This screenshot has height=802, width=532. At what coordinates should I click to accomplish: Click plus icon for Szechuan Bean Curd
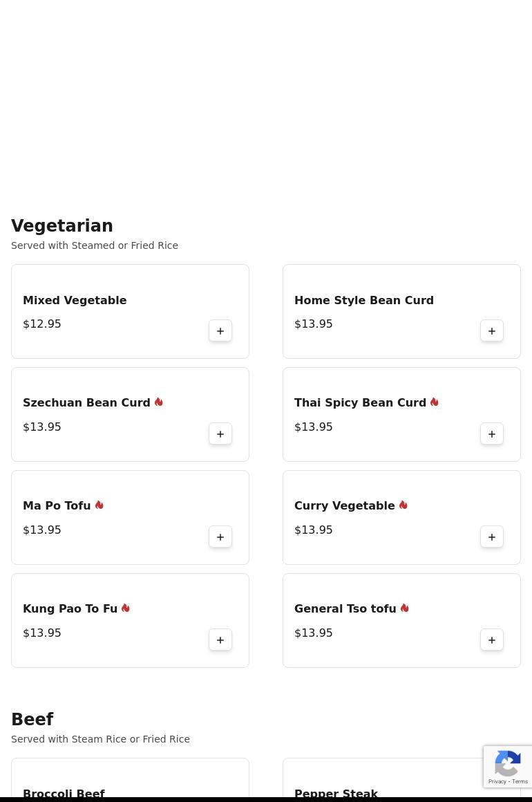tap(220, 433)
